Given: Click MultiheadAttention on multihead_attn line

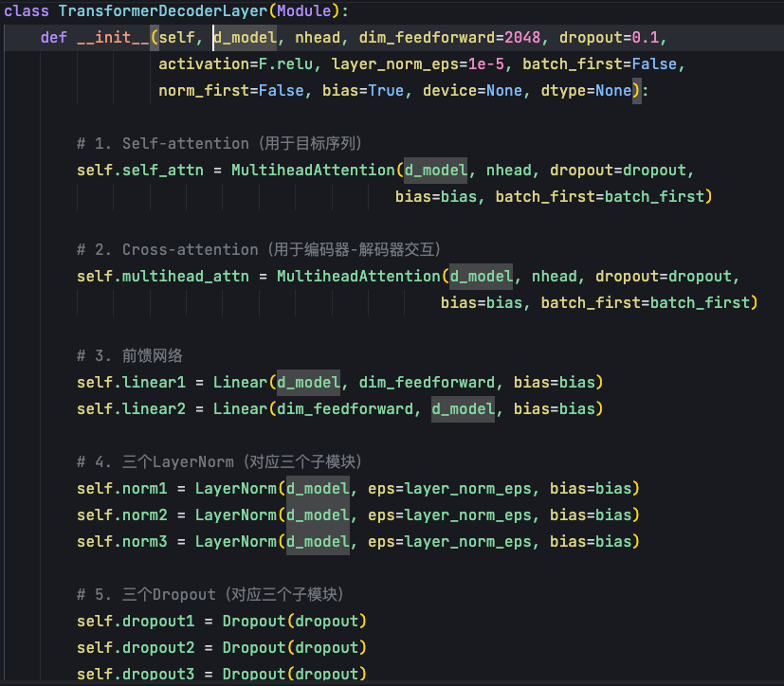Looking at the screenshot, I should 358,276.
